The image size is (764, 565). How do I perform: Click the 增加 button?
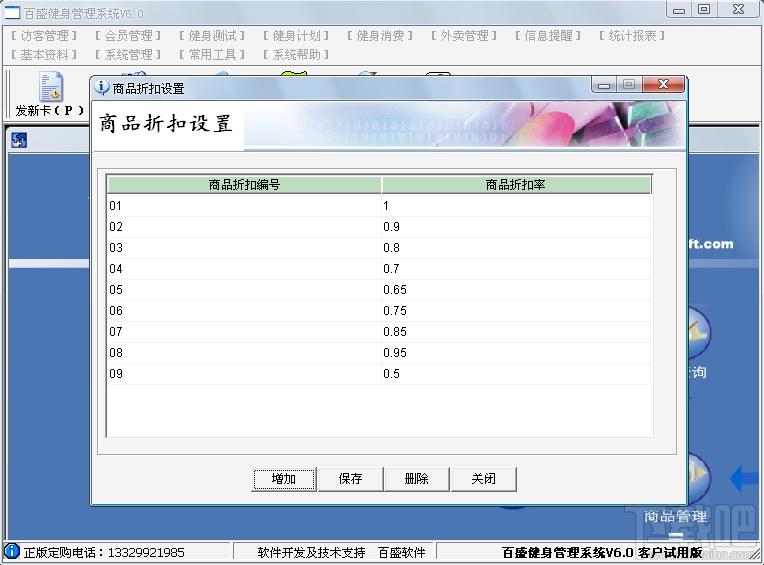pos(284,479)
